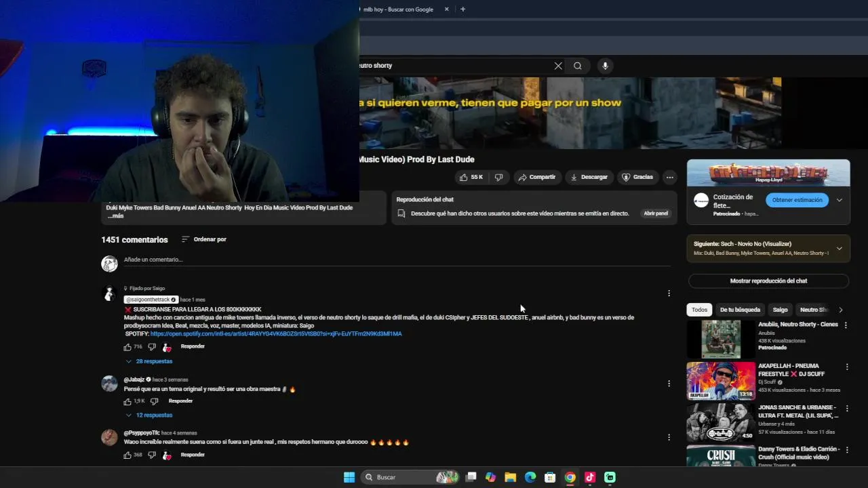Open Task View in taskbar
This screenshot has height=488, width=868.
471,477
